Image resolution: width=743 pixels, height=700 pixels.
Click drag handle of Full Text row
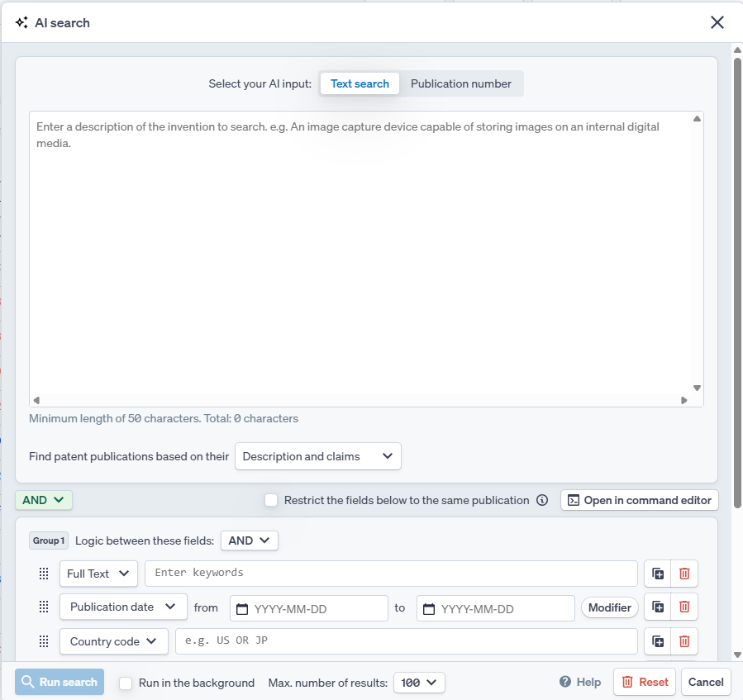coord(44,574)
